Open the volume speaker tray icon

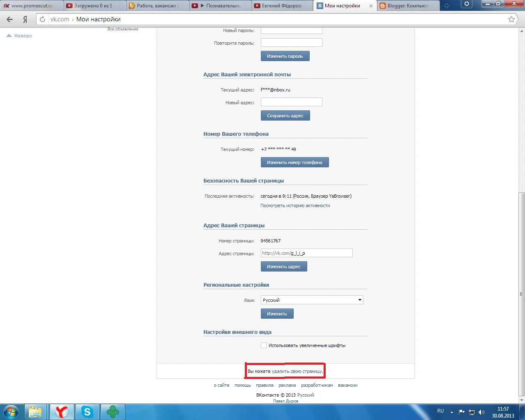point(482,412)
